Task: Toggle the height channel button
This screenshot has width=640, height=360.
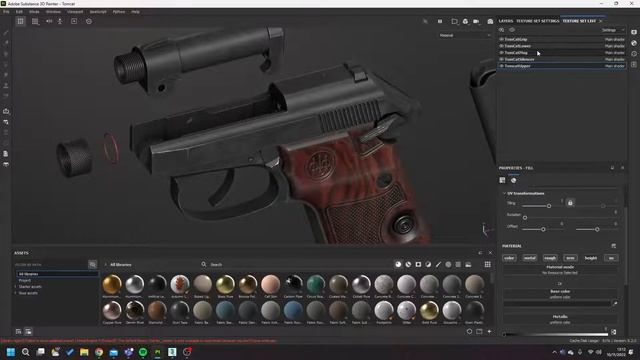Action: pyautogui.click(x=591, y=258)
